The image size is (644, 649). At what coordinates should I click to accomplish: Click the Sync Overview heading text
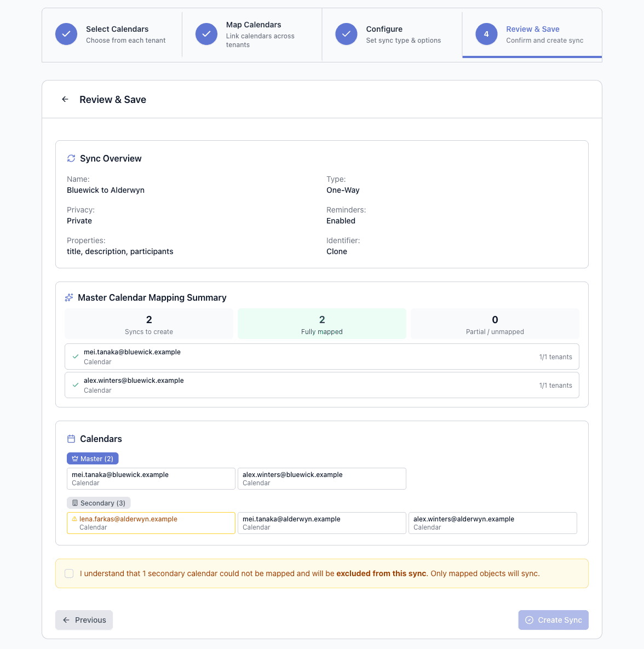pyautogui.click(x=111, y=158)
